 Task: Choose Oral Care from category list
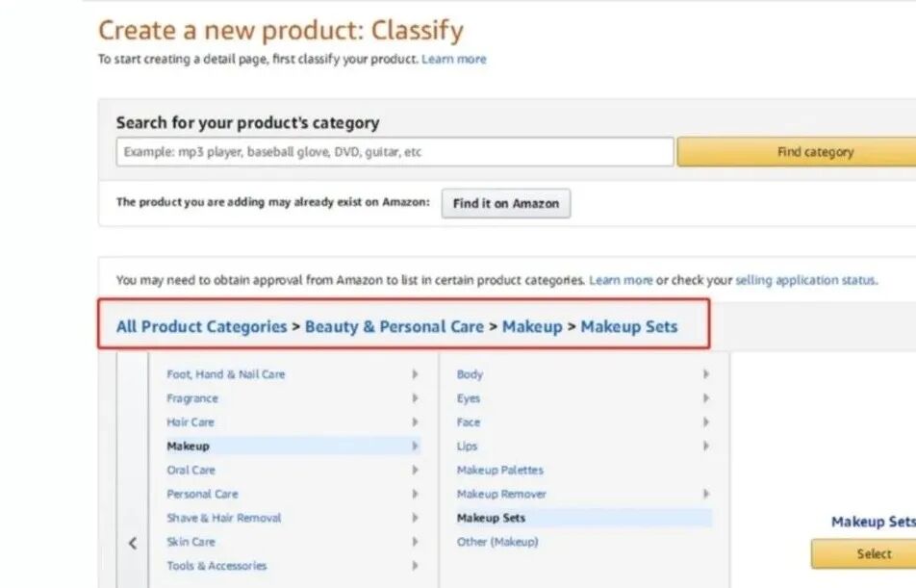point(191,471)
